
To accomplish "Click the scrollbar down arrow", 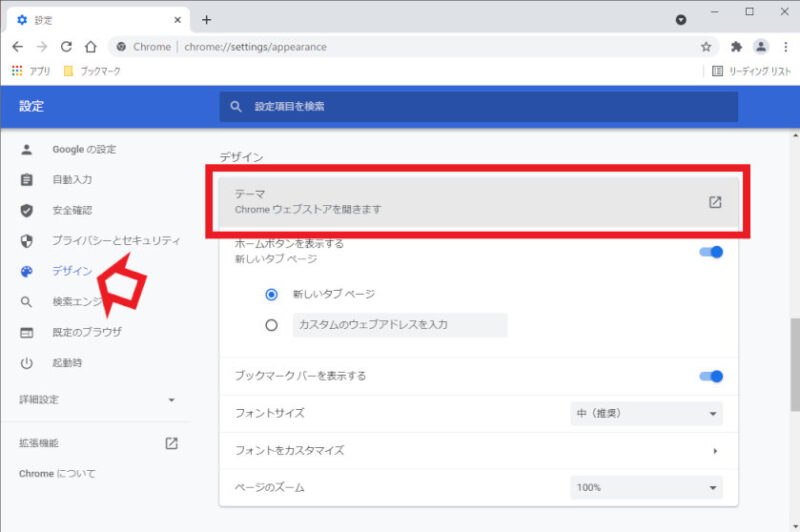I will [795, 526].
